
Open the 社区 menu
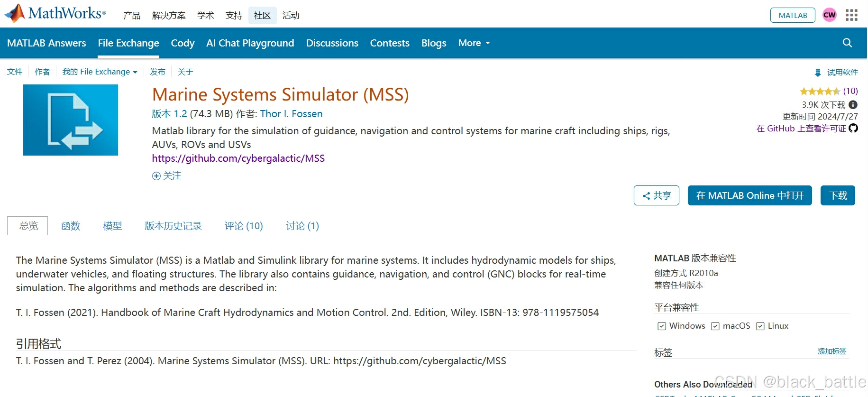click(262, 16)
